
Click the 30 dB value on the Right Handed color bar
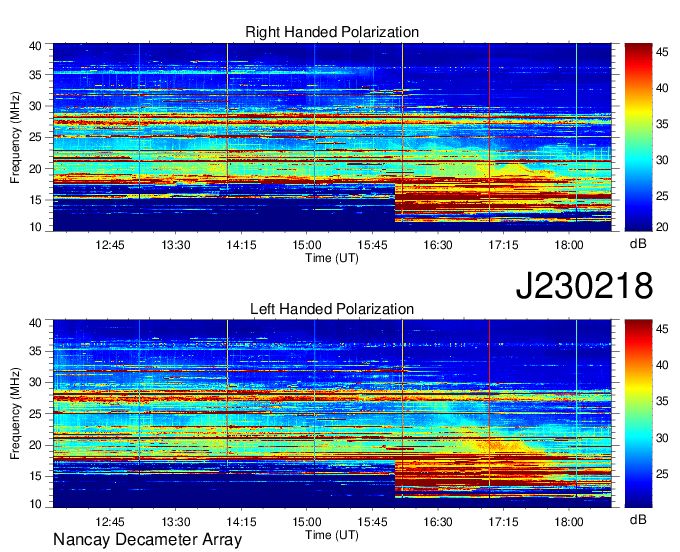(662, 160)
